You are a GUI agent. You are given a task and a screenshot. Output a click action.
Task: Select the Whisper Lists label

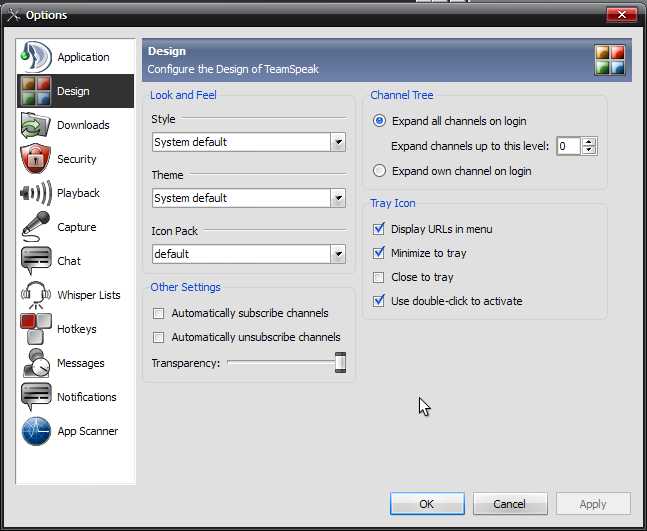click(x=89, y=295)
